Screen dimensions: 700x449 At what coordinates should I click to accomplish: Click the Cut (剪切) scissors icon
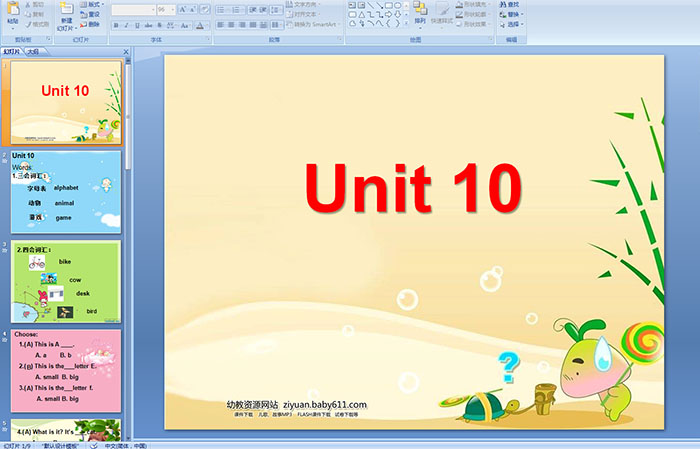click(29, 4)
